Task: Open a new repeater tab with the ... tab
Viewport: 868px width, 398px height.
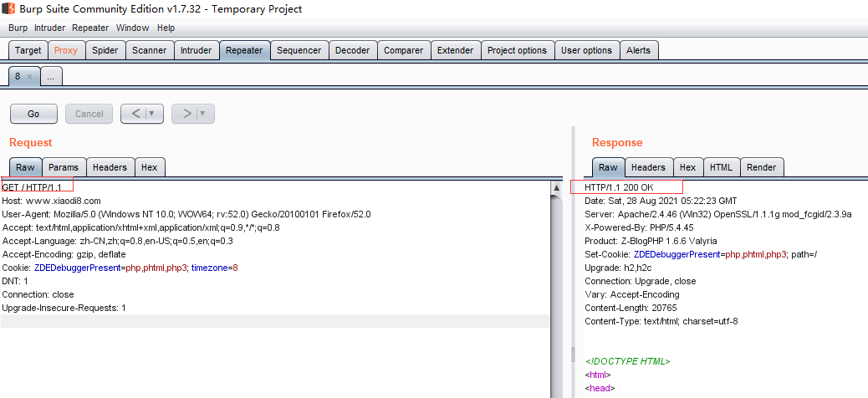Action: [51, 77]
